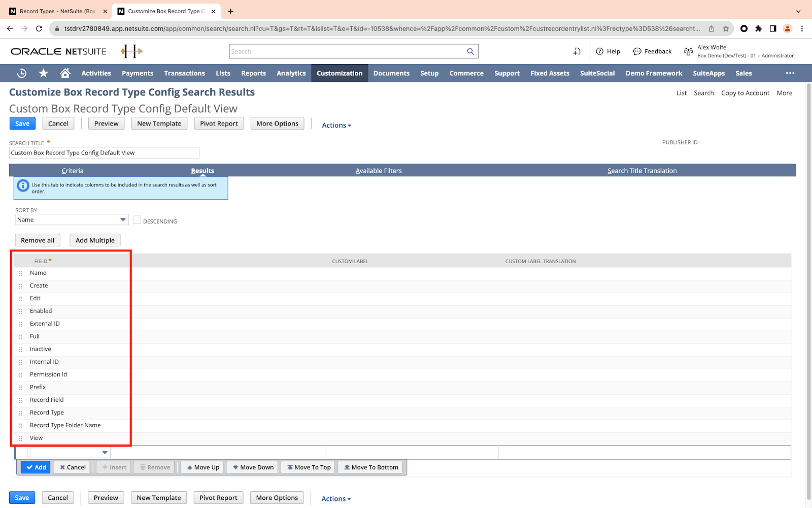Open the Recent Records clock icon
This screenshot has width=812, height=508.
[x=22, y=73]
